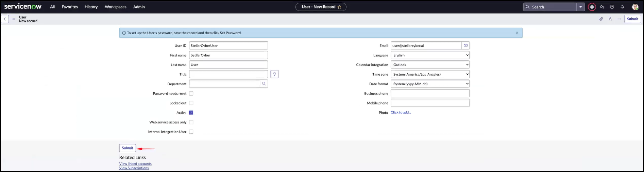Open the Favorites menu
This screenshot has width=644, height=172.
[70, 7]
